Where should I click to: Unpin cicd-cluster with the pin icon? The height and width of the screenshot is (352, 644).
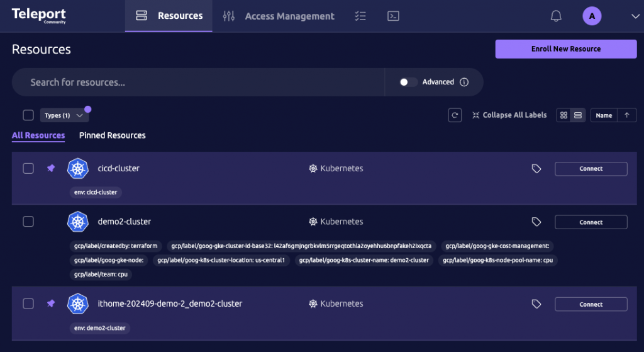tap(51, 168)
